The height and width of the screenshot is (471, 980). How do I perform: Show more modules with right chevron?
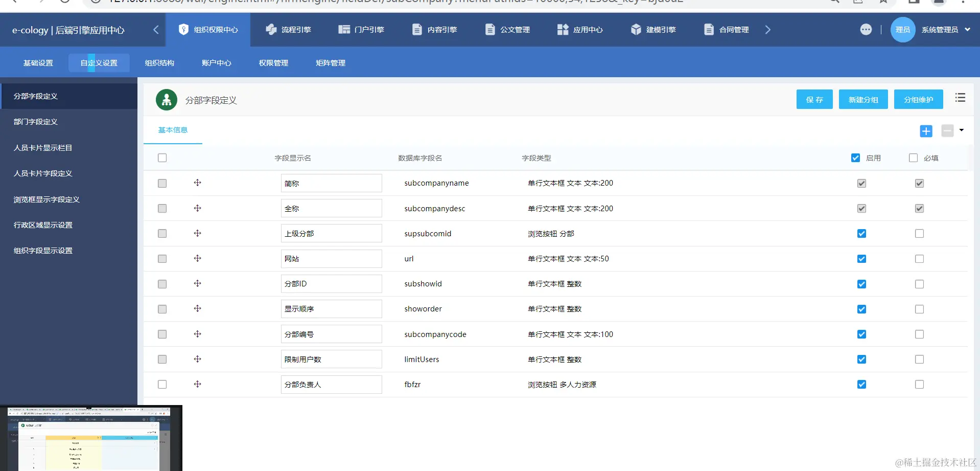point(767,30)
